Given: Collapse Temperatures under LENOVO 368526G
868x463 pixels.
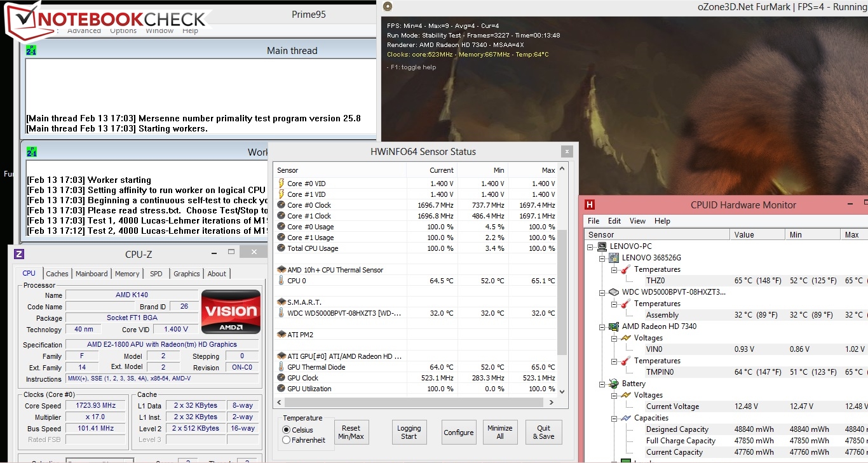Looking at the screenshot, I should [614, 269].
